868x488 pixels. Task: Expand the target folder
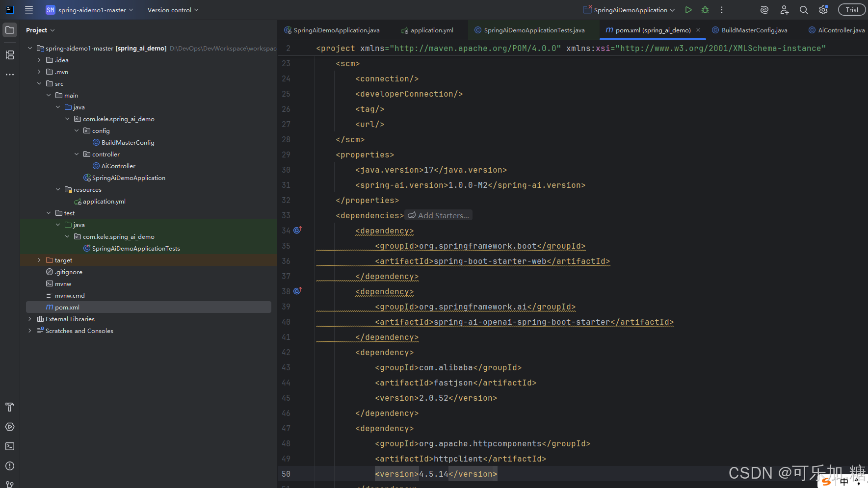39,260
